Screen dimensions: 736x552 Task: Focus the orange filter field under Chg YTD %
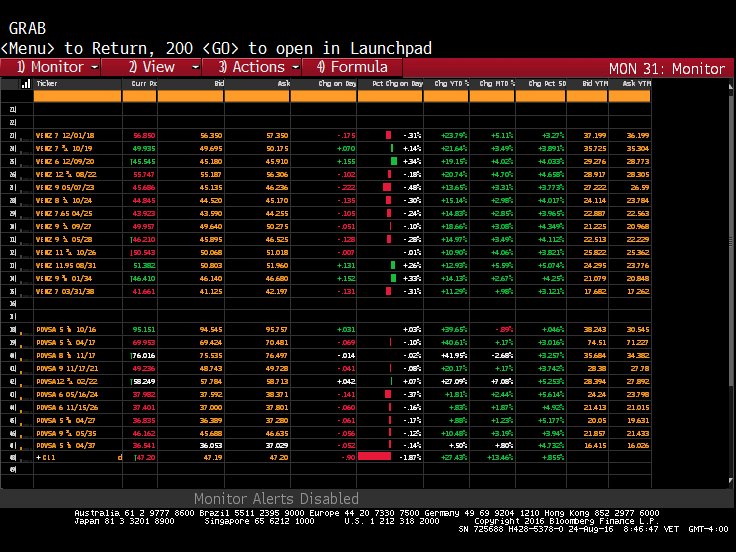(446, 96)
